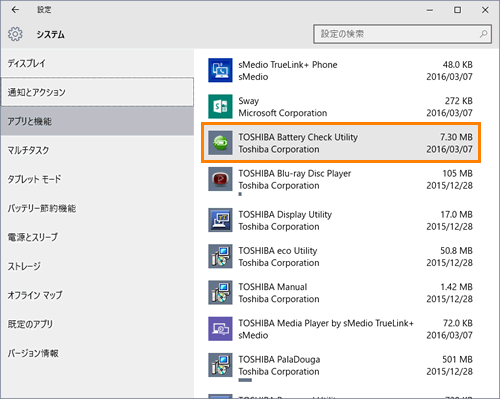
Task: Click the 272 KB size value
Action: click(x=459, y=101)
